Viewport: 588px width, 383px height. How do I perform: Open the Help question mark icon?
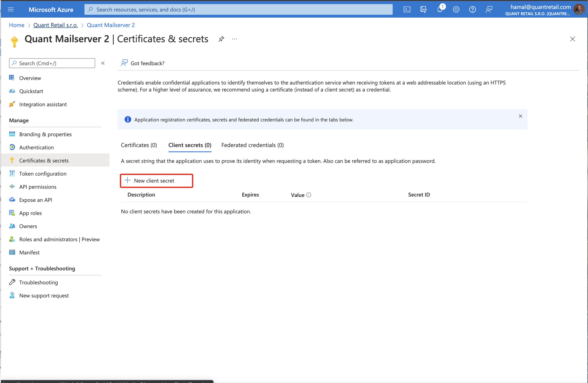point(472,9)
